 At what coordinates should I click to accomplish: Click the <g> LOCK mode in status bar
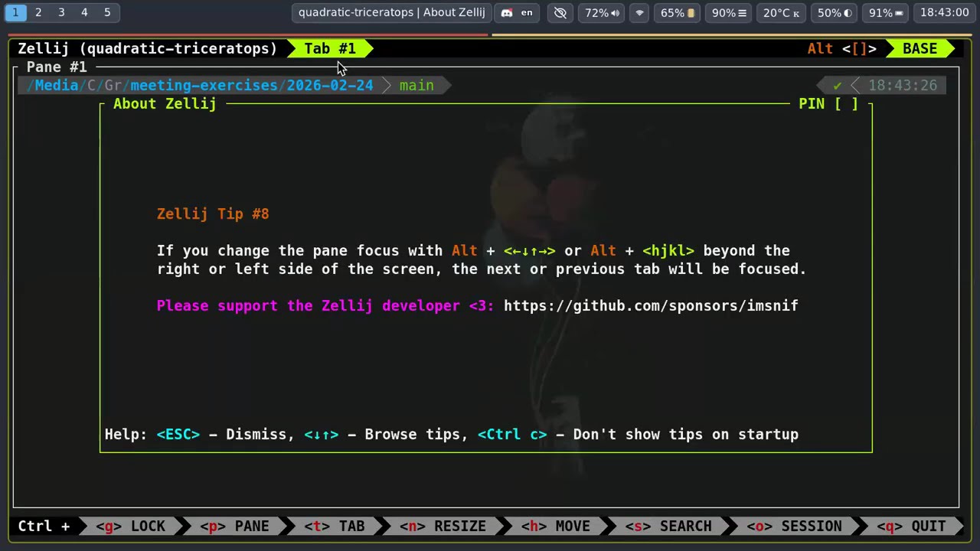point(130,526)
